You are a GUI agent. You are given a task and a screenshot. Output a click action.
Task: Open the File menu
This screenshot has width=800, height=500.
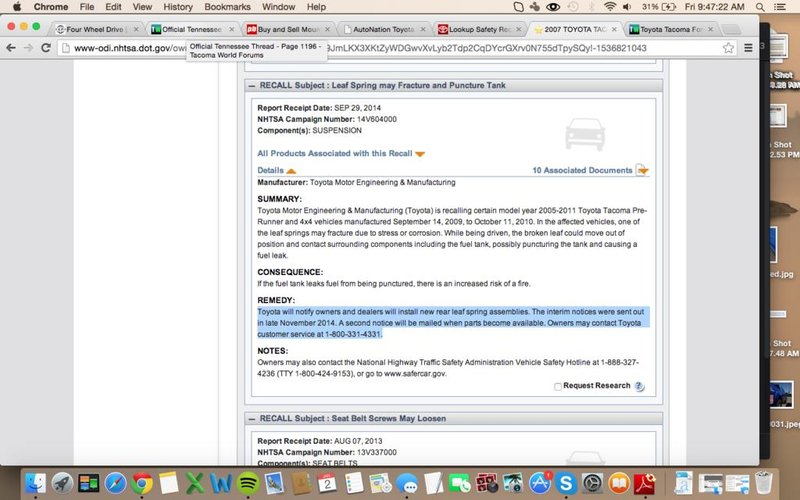coord(87,7)
